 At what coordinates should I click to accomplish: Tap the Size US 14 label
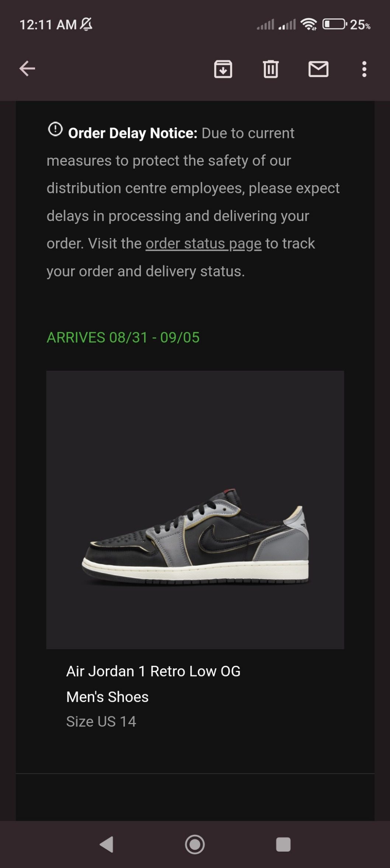click(x=101, y=721)
